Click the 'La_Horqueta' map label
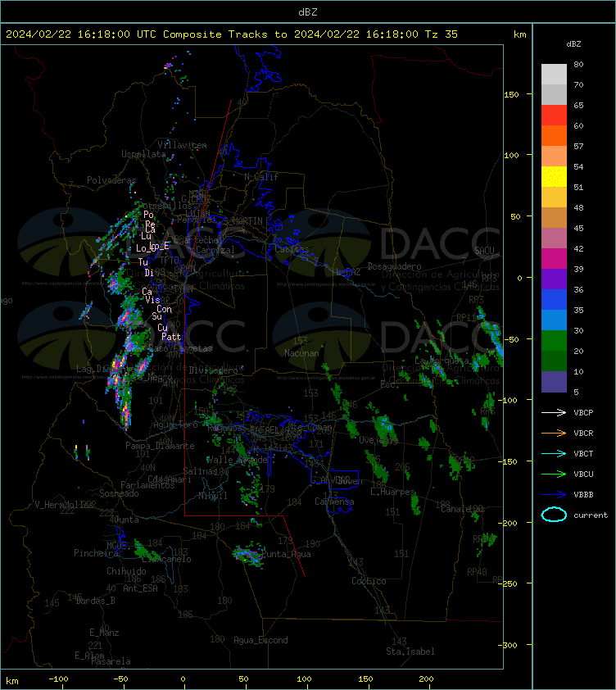The width and height of the screenshot is (616, 690). coord(442,361)
